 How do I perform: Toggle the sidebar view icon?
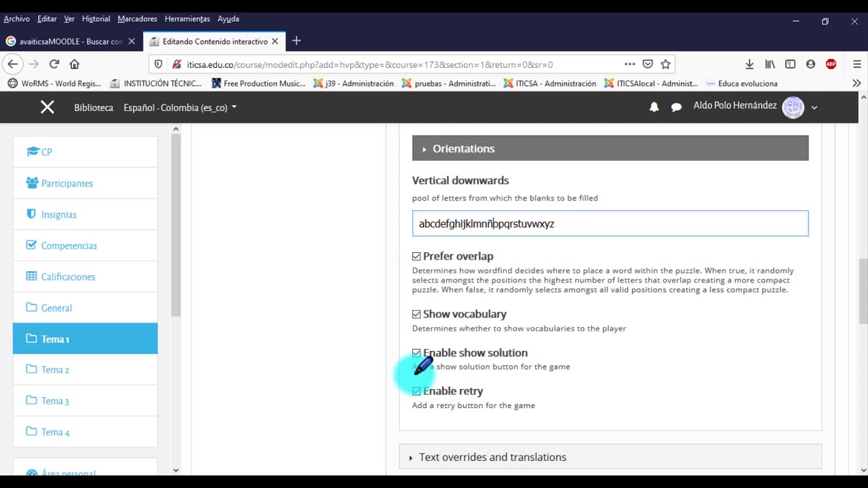tap(790, 64)
